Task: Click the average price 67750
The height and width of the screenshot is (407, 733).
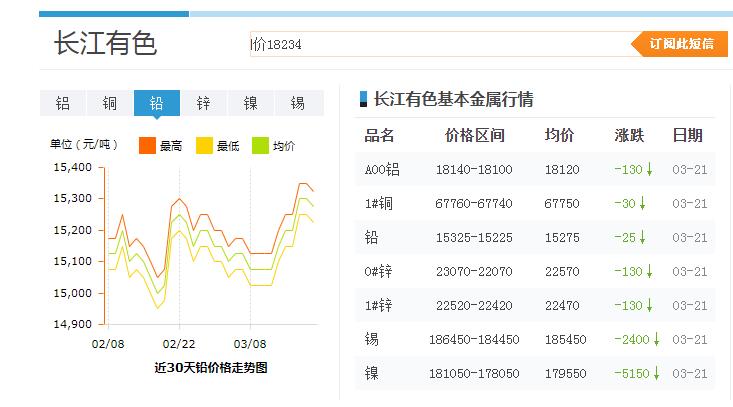Action: point(562,204)
